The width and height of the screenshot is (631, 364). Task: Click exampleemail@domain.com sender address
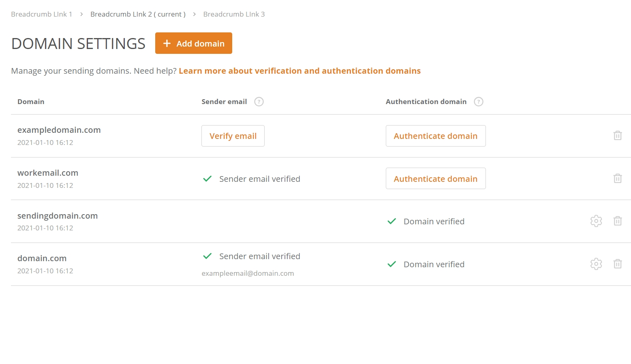tap(248, 273)
